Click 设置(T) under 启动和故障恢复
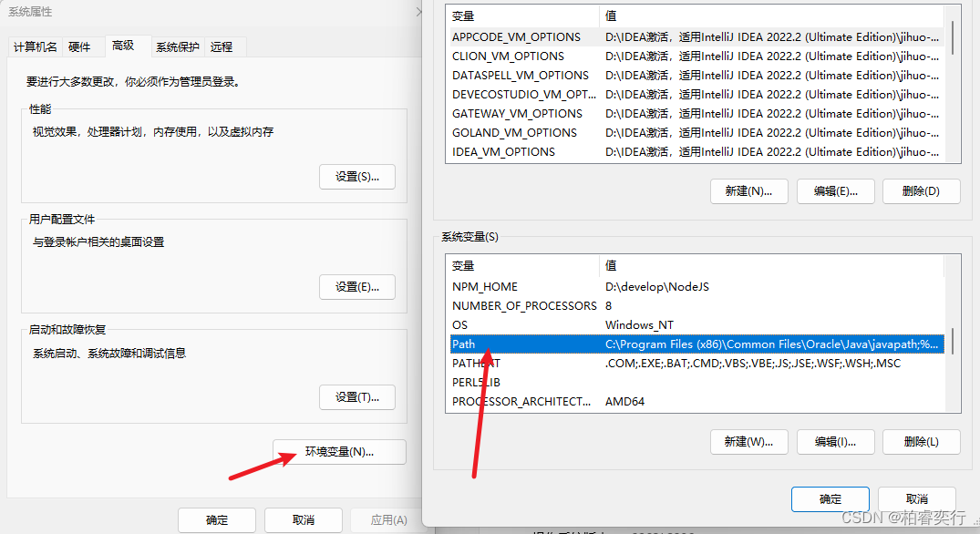The image size is (980, 534). (x=356, y=397)
